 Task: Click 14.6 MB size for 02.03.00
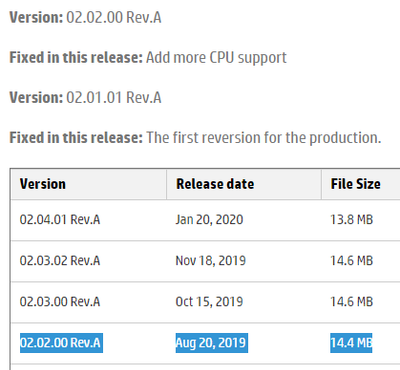[x=351, y=302]
